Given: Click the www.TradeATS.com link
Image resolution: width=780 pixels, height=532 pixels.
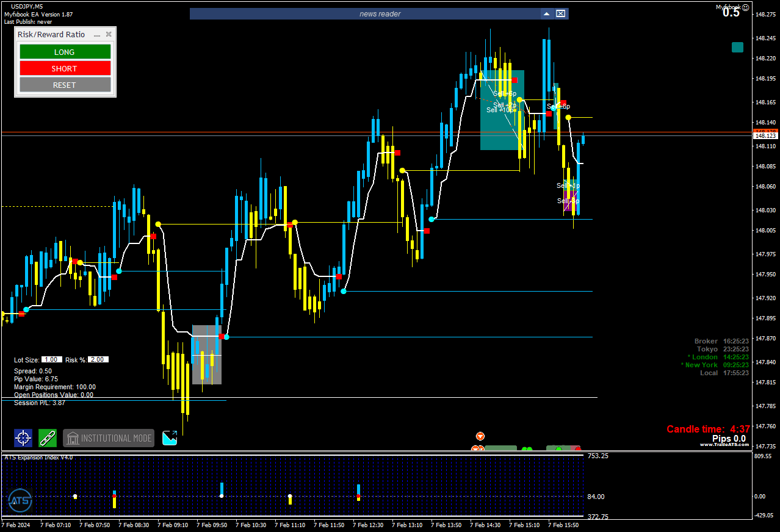Looking at the screenshot, I should (724, 445).
